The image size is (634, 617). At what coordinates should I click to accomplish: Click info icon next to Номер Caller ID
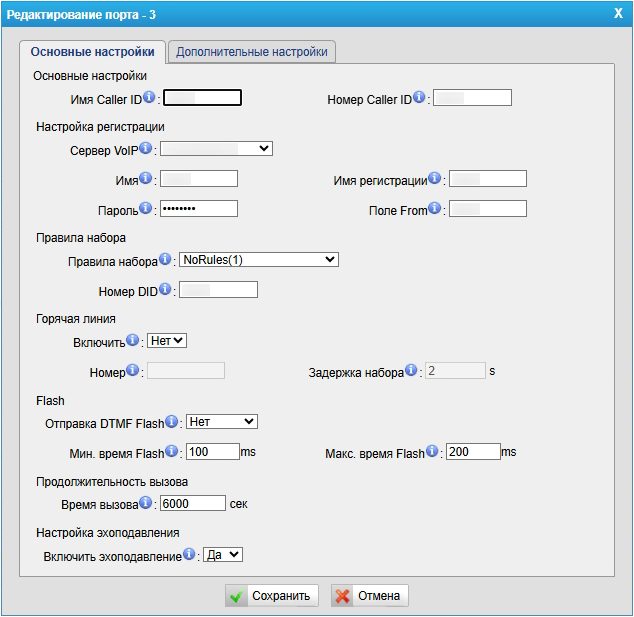click(419, 97)
